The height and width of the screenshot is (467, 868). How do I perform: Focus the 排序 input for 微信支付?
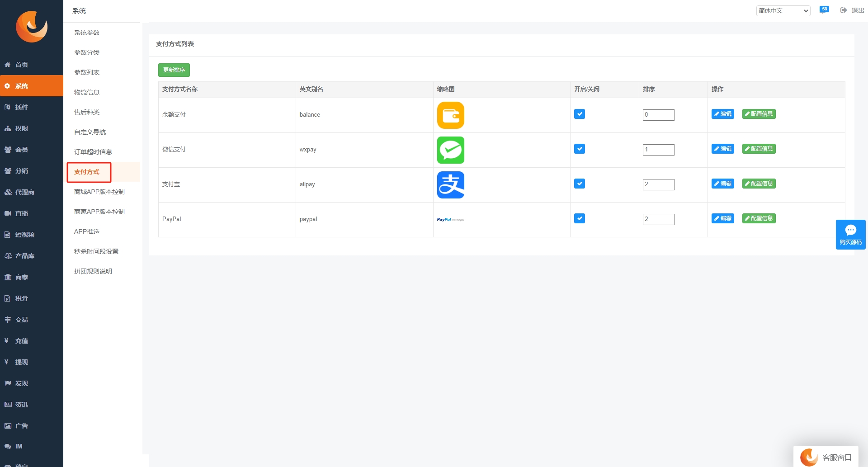(659, 150)
